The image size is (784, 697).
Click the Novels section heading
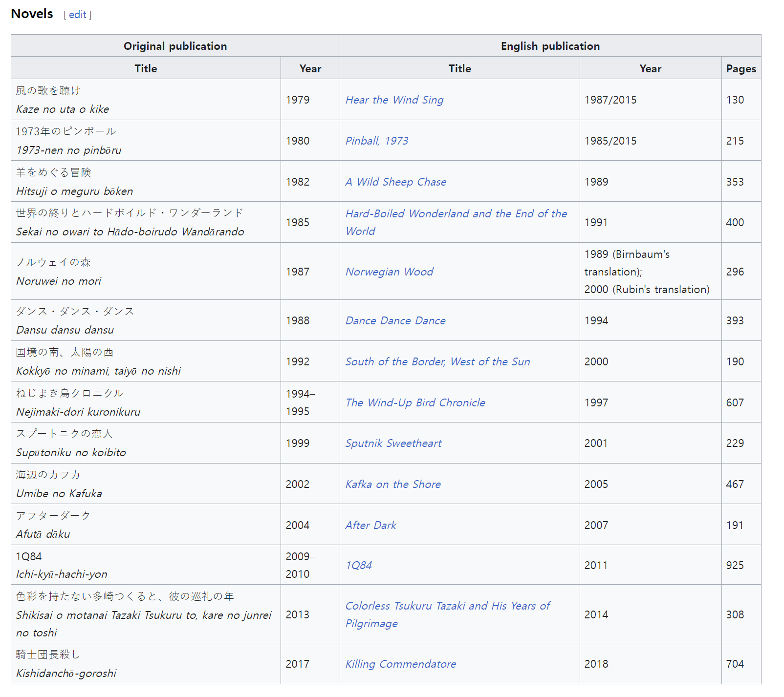coord(32,14)
